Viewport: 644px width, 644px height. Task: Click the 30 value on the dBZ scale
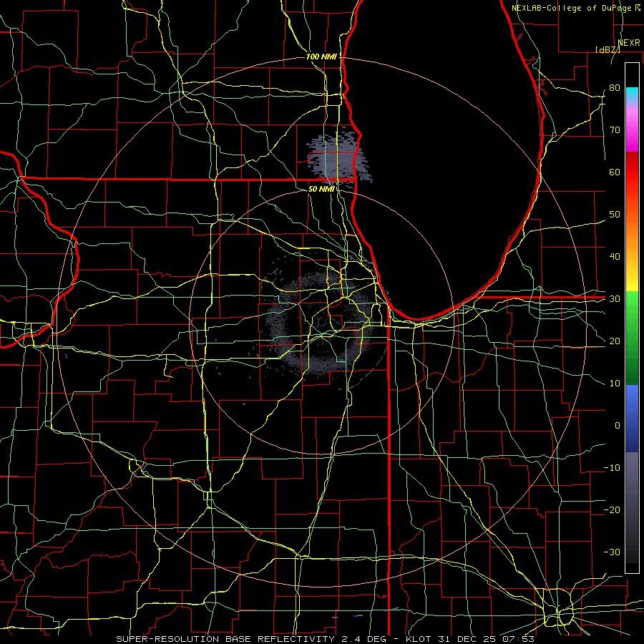(x=615, y=299)
